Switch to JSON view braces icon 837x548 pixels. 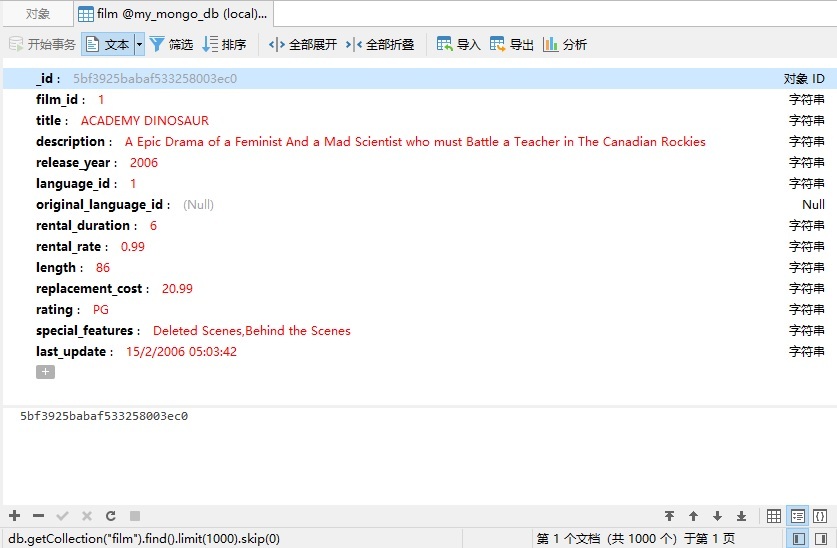pos(820,515)
